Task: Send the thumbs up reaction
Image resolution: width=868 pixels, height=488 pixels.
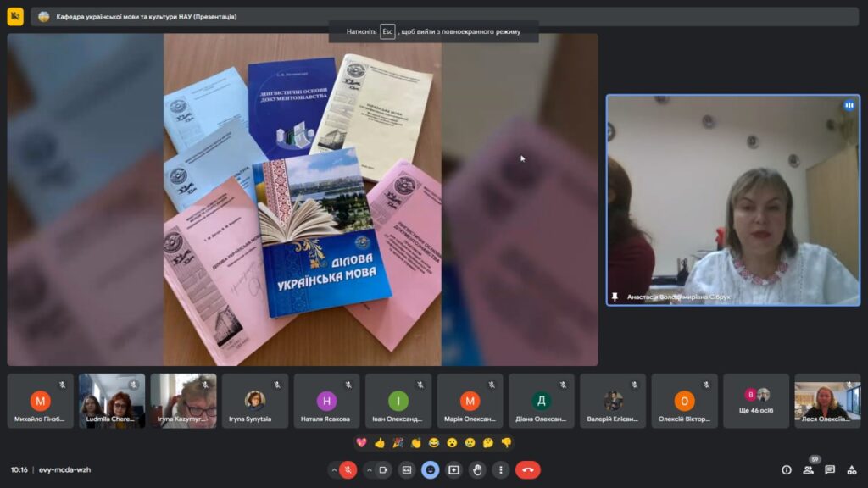Action: tap(379, 442)
